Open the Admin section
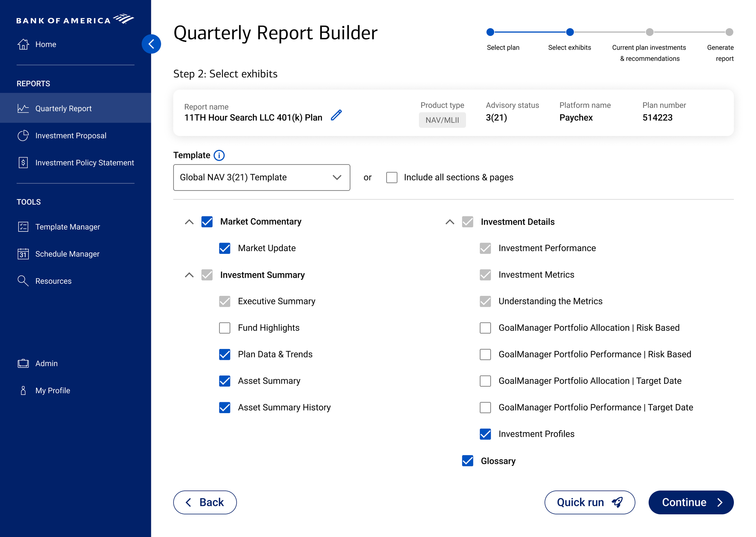 (x=46, y=363)
